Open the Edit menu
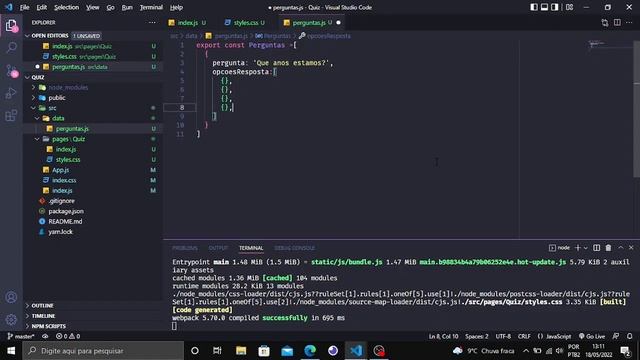The width and height of the screenshot is (640, 360). click(42, 7)
